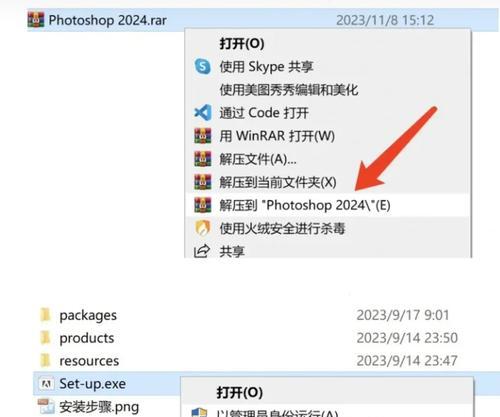Viewport: 500px width, 417px height.
Task: Select 打开(O) in the upper context menu
Action: (x=242, y=43)
